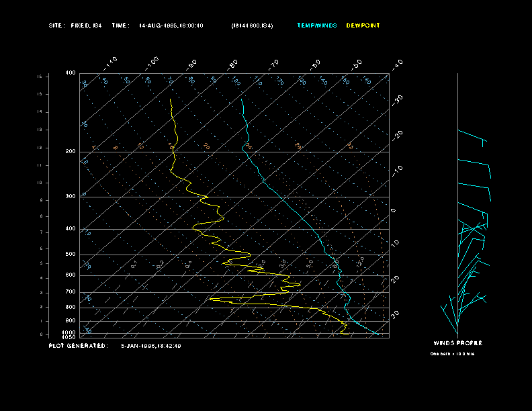Click the generation date '5-JAN-1996,18:42:49'
This screenshot has width=532, height=411.
coord(151,346)
